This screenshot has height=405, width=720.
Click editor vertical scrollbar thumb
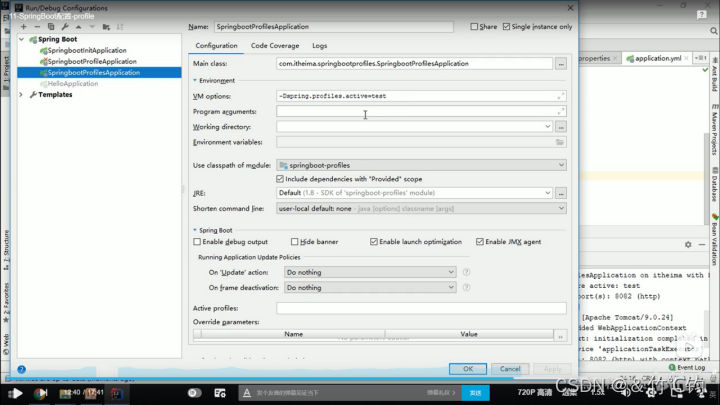tap(706, 179)
